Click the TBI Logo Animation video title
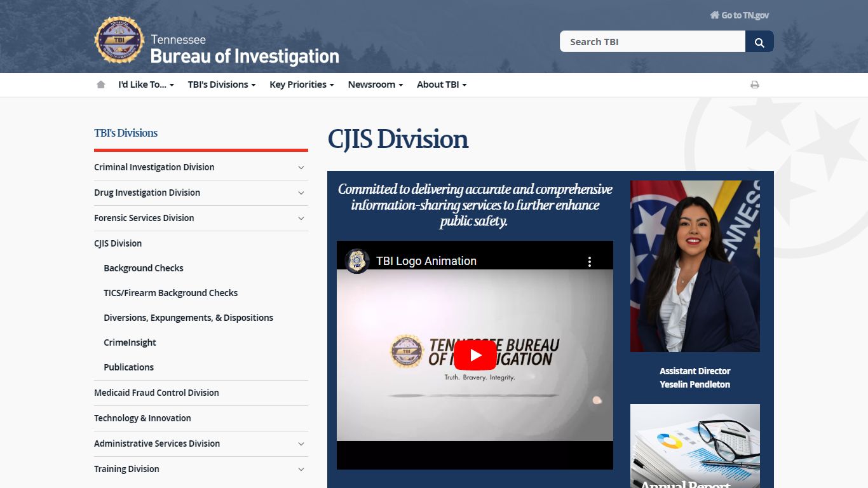 pos(426,261)
